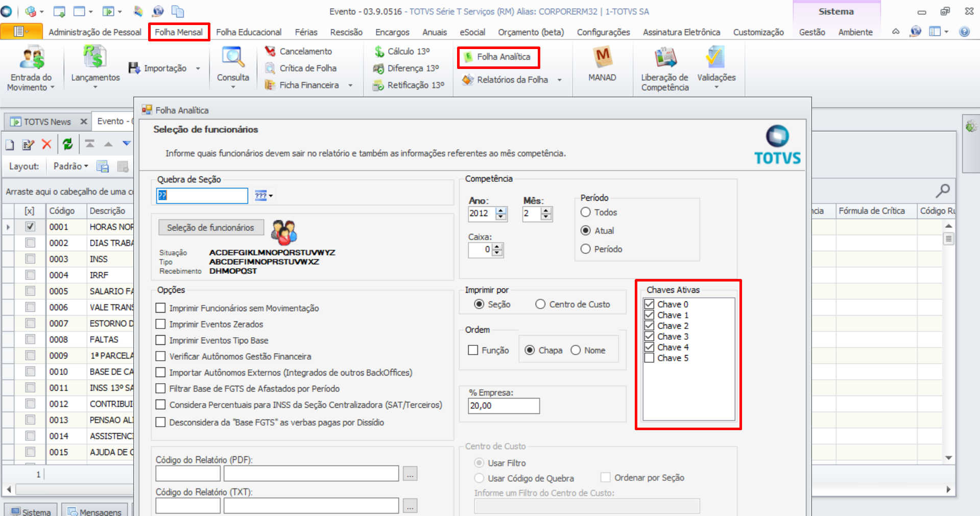Choose Nome ordering radio
980x516 pixels.
[576, 350]
